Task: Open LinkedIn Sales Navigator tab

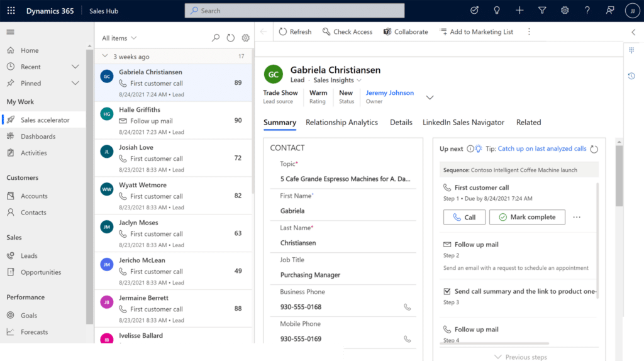Action: (464, 123)
